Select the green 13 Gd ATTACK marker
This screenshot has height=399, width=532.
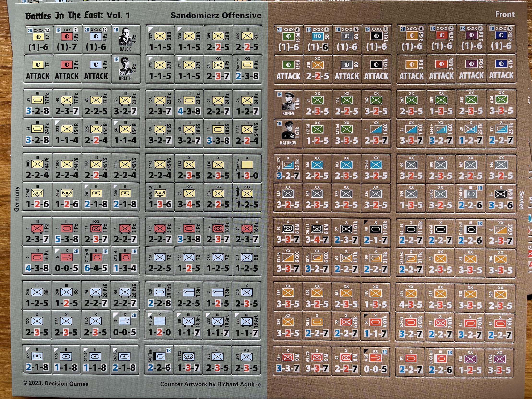(288, 69)
